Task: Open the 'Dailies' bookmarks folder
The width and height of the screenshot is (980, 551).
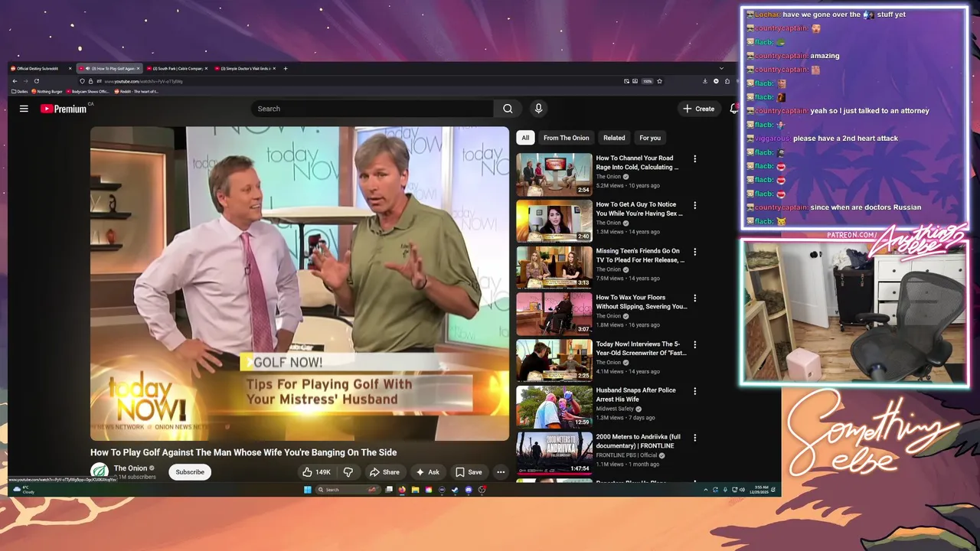Action: tap(20, 92)
